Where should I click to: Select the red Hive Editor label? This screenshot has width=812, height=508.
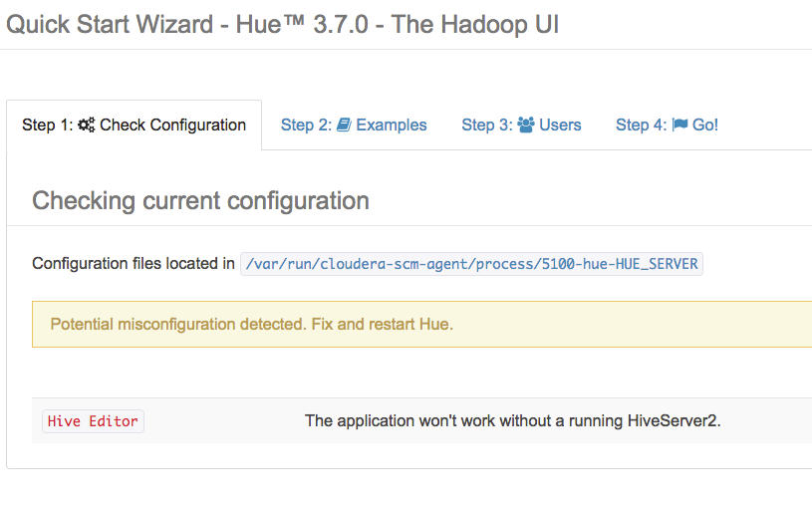click(93, 421)
